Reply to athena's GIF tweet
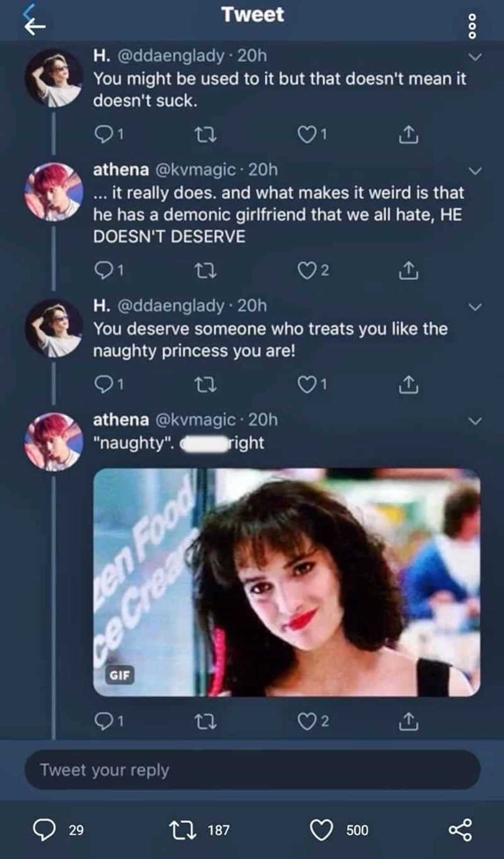Screen dimensions: 504x859 (103, 721)
